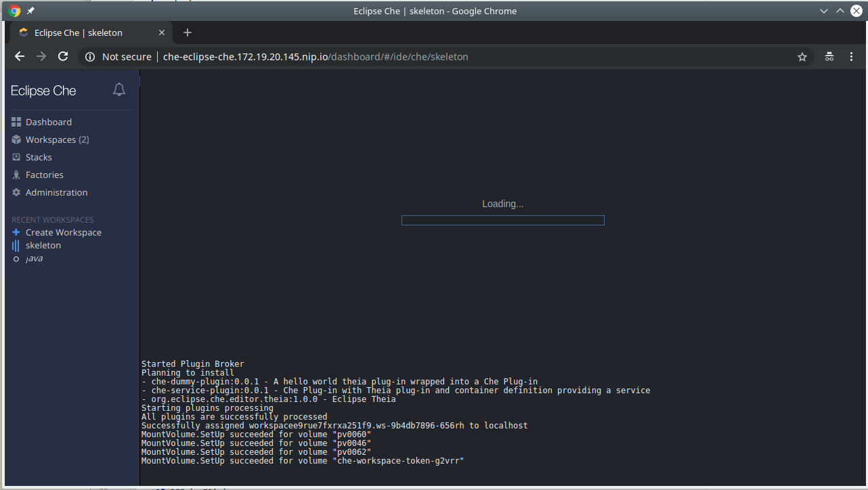Image resolution: width=868 pixels, height=490 pixels.
Task: Click the RECENT WORKSPACES heading
Action: coord(53,220)
